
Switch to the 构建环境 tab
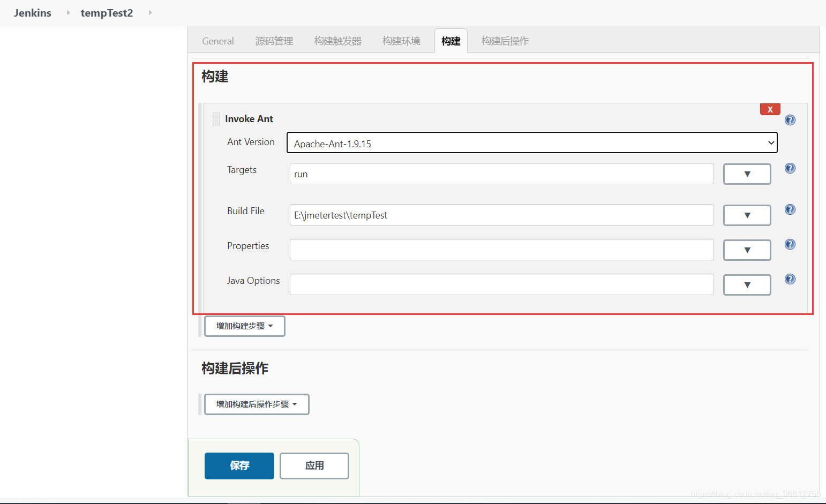(x=402, y=41)
